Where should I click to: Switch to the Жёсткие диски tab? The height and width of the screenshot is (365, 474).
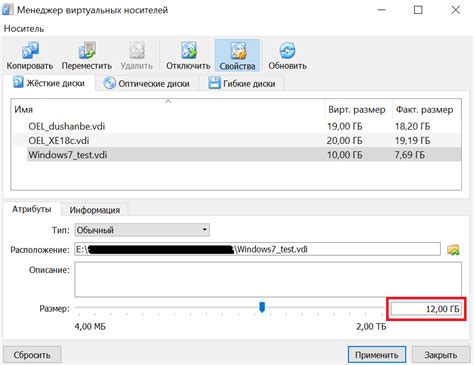click(x=49, y=83)
